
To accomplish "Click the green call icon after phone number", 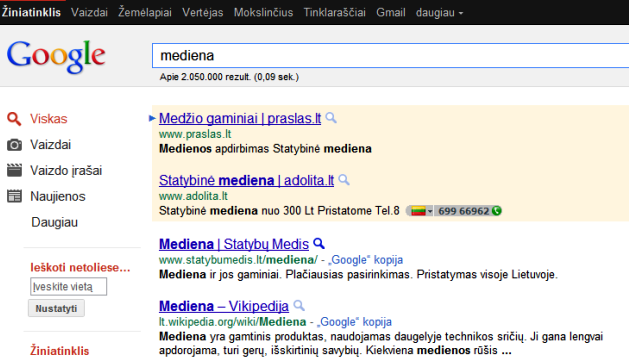I will point(497,211).
